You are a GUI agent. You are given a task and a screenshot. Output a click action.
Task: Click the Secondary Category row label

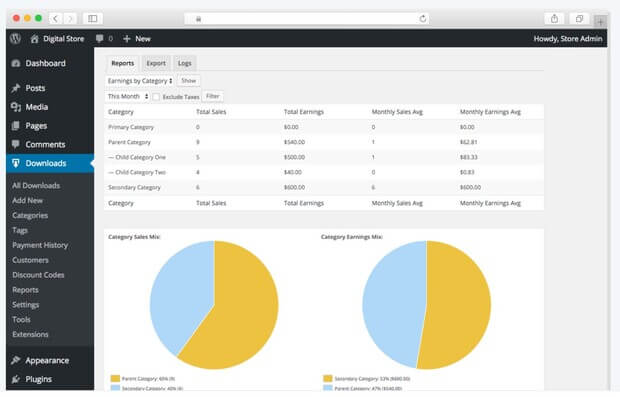pyautogui.click(x=134, y=187)
